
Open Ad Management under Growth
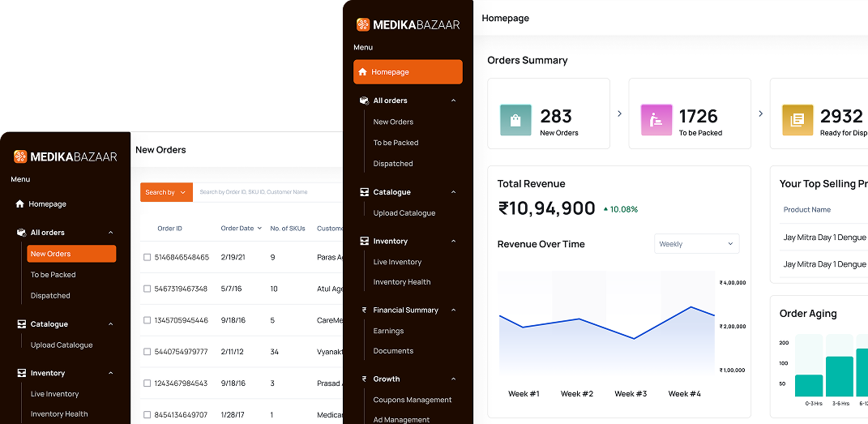coord(401,420)
